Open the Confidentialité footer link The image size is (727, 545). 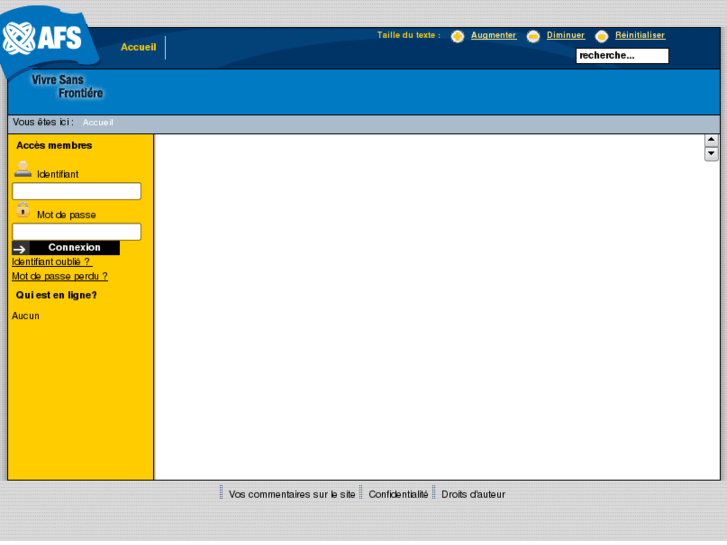click(398, 494)
